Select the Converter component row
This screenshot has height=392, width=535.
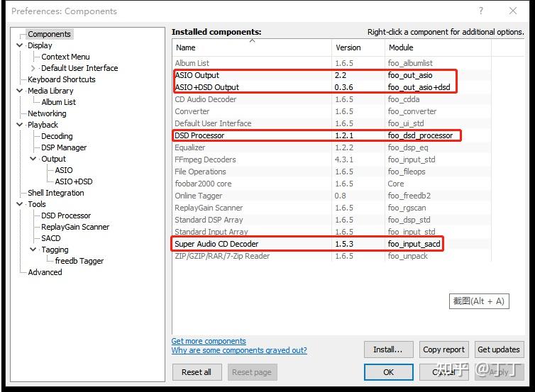(331, 111)
